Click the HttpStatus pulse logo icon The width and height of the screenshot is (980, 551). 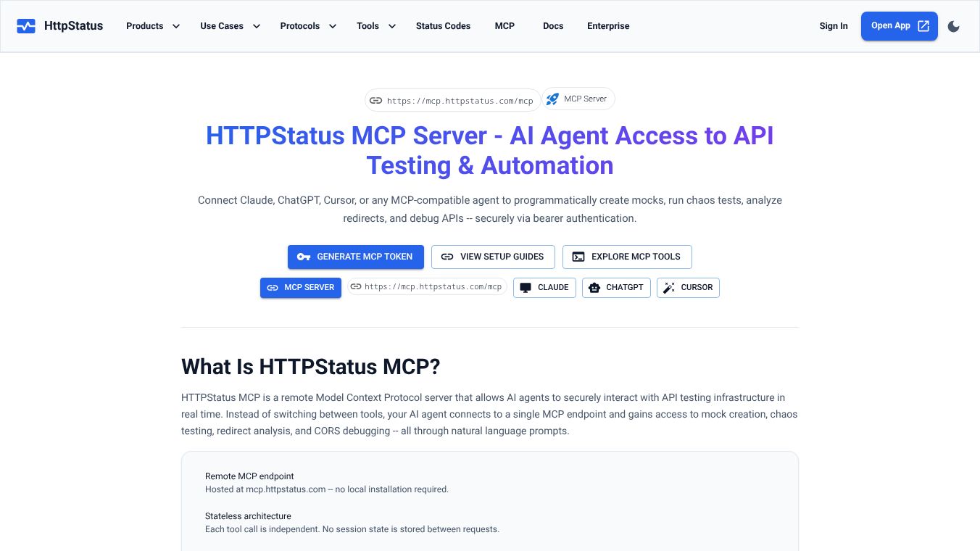tap(26, 26)
